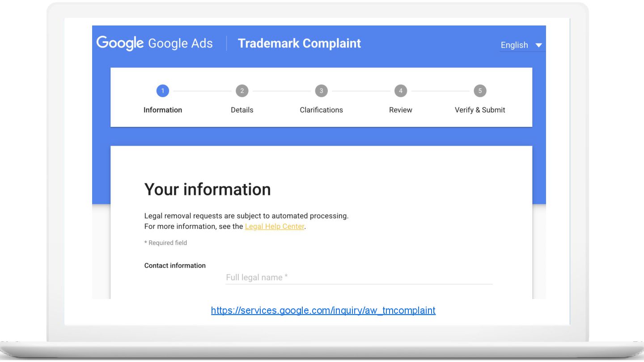Select step 5 circle in progress bar
The width and height of the screenshot is (644, 362).
(480, 91)
